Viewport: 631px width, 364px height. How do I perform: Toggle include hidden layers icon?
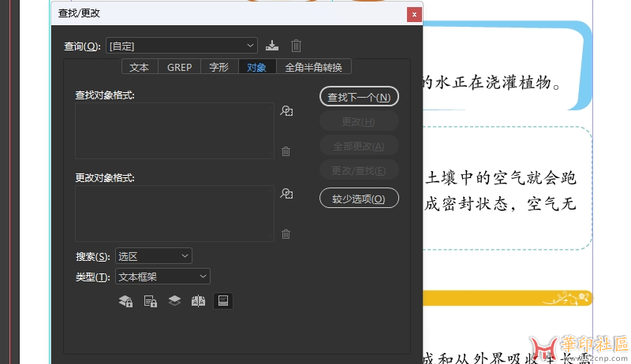174,301
